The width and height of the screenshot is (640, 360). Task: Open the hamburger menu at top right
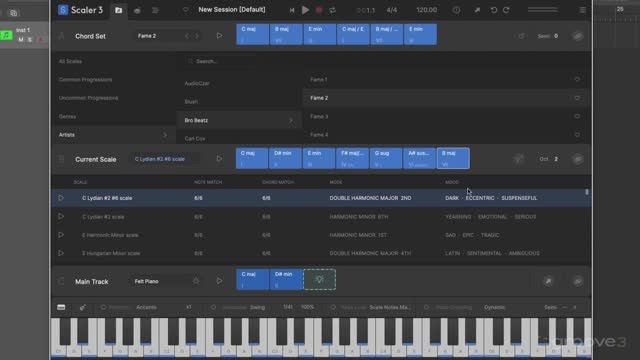[x=582, y=10]
